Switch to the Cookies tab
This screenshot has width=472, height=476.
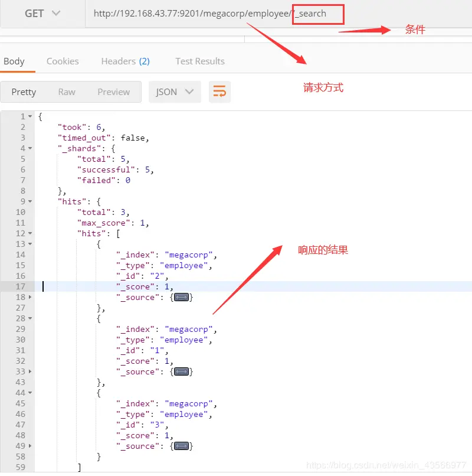pos(63,61)
